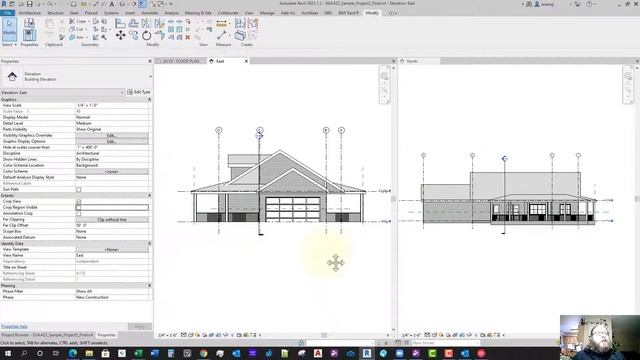This screenshot has width=640, height=360.
Task: Click the Save icon in quick access toolbar
Action: click(x=29, y=4)
